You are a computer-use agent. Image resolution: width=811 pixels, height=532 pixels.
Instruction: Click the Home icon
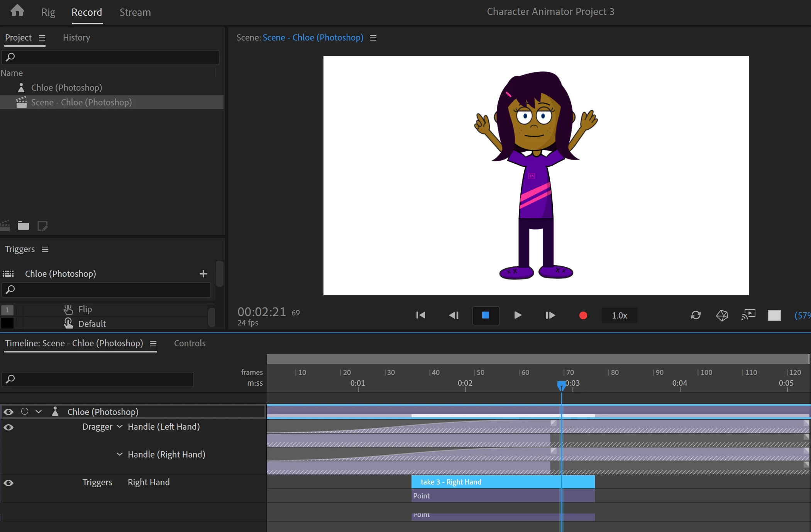click(17, 10)
